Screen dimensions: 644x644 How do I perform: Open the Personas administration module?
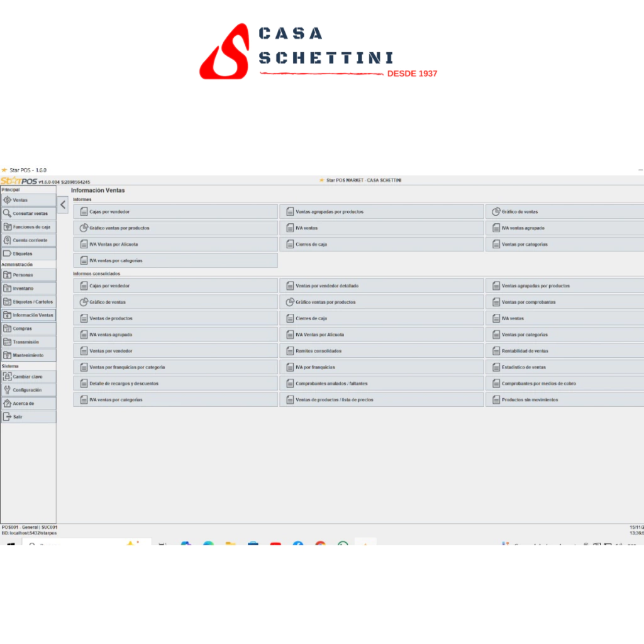point(8,275)
